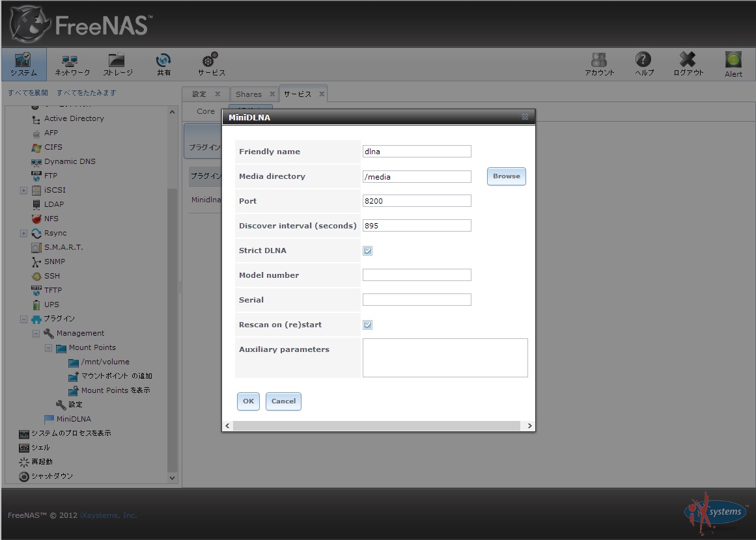The height and width of the screenshot is (540, 756).
Task: Focus the Auxiliary parameters textarea
Action: [445, 358]
